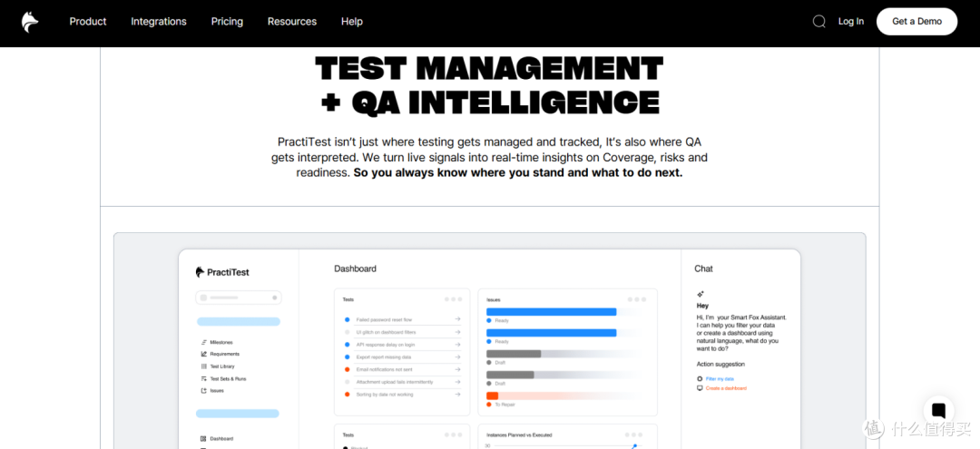Click the three dots on the Issues card
The height and width of the screenshot is (449, 980).
pyautogui.click(x=637, y=299)
